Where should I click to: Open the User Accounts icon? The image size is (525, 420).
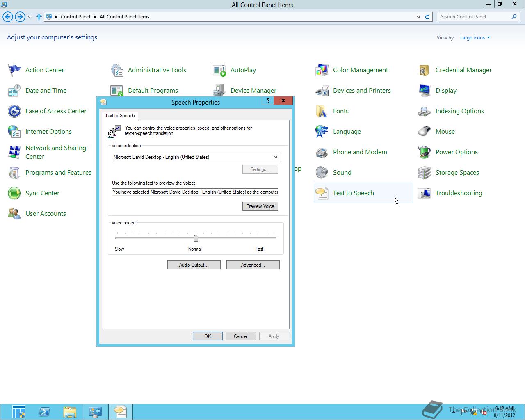14,214
